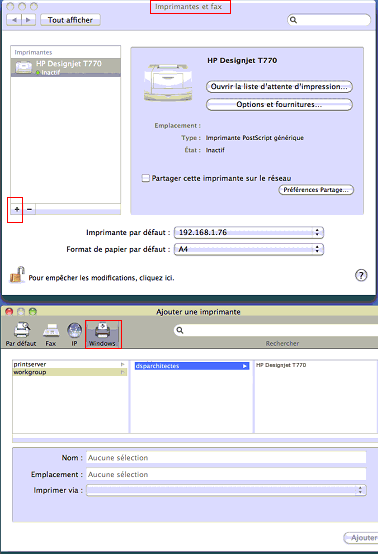
Task: Click the forward arrow in Imprimantes et fax
Action: click(28, 20)
